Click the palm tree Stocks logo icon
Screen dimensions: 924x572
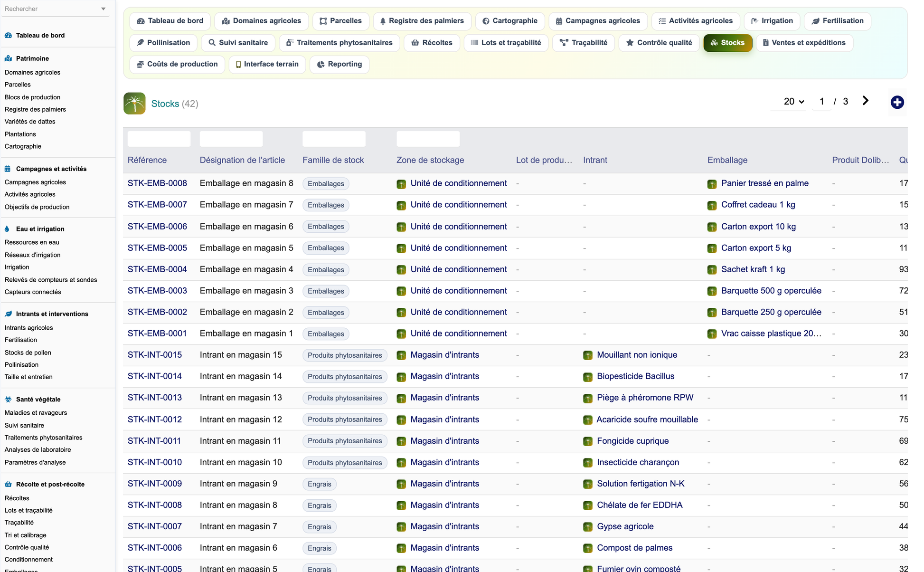134,103
